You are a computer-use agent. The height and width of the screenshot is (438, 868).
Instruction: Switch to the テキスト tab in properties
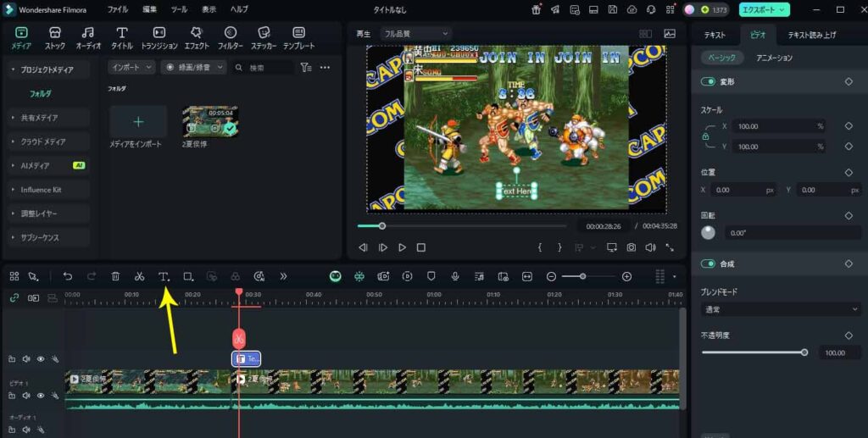715,35
